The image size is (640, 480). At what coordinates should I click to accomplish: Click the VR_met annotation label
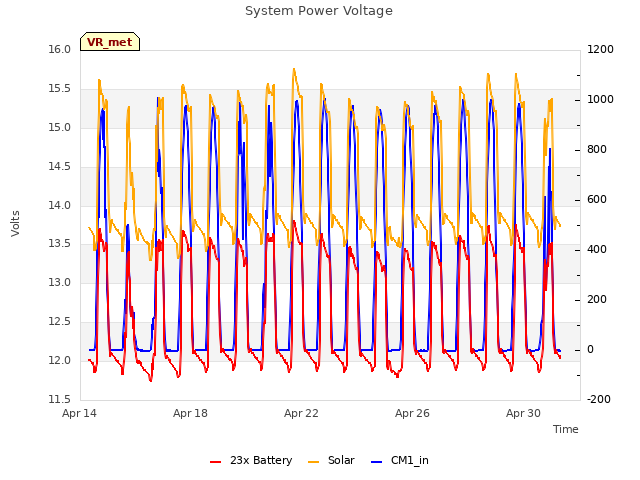(110, 42)
